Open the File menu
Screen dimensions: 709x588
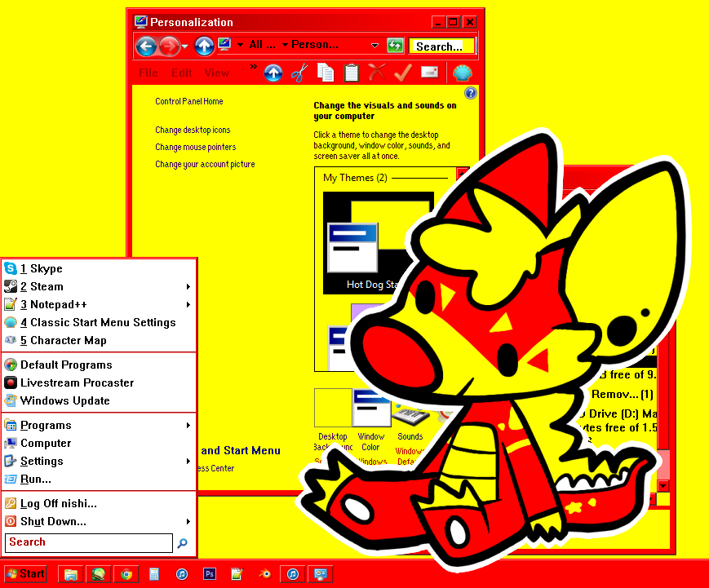(148, 73)
